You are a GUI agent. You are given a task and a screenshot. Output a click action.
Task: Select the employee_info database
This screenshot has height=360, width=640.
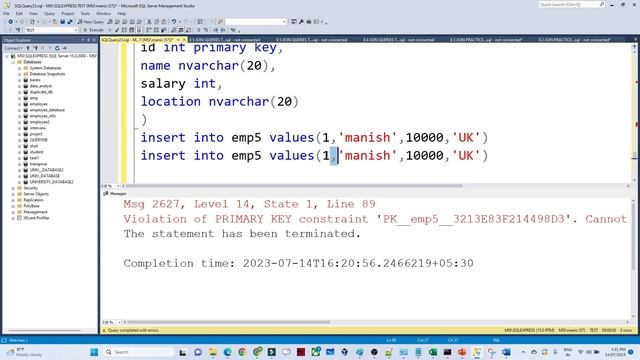click(43, 116)
